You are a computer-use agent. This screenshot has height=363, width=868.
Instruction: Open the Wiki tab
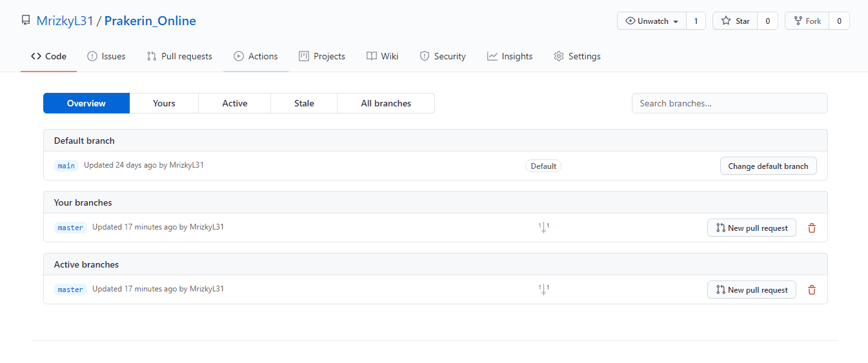382,56
